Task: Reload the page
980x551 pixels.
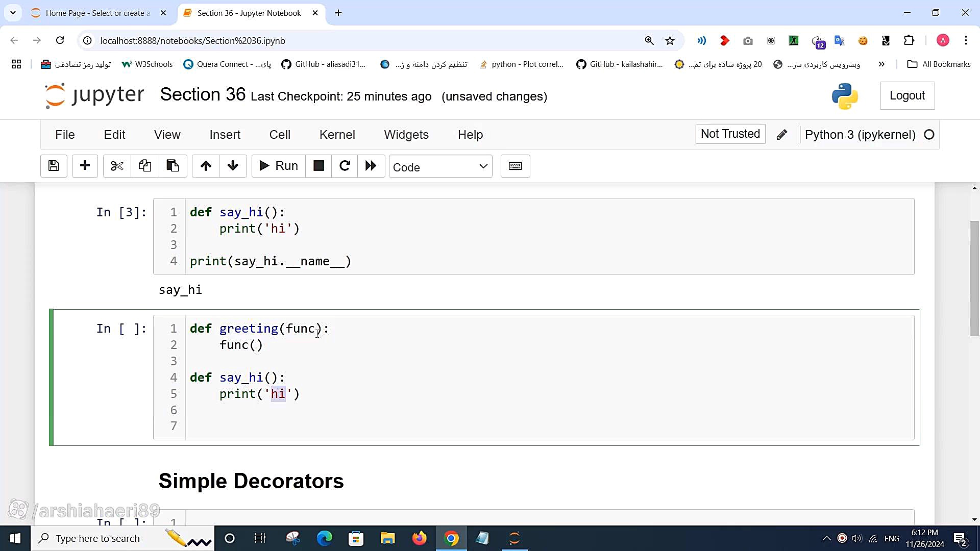Action: [x=60, y=40]
